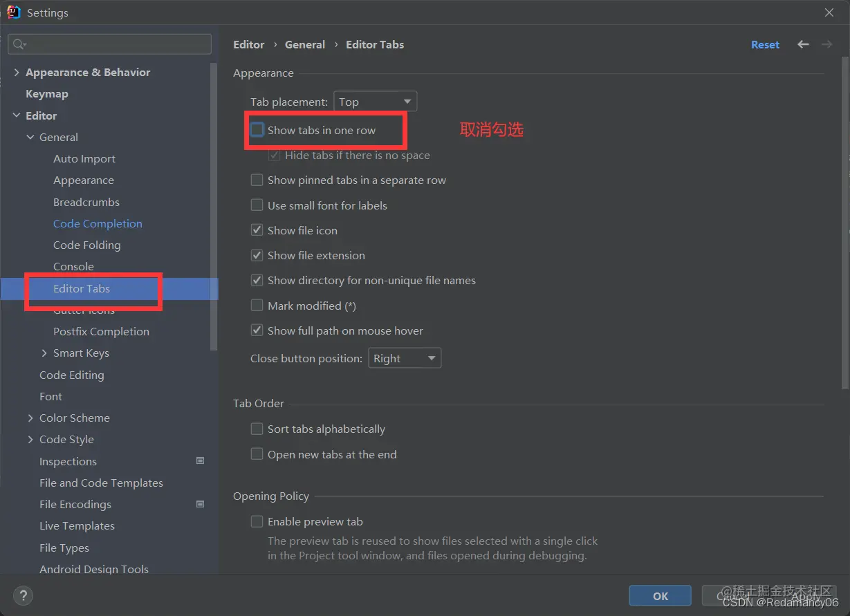850x616 pixels.
Task: Click the Editor Tabs breadcrumb
Action: click(375, 44)
